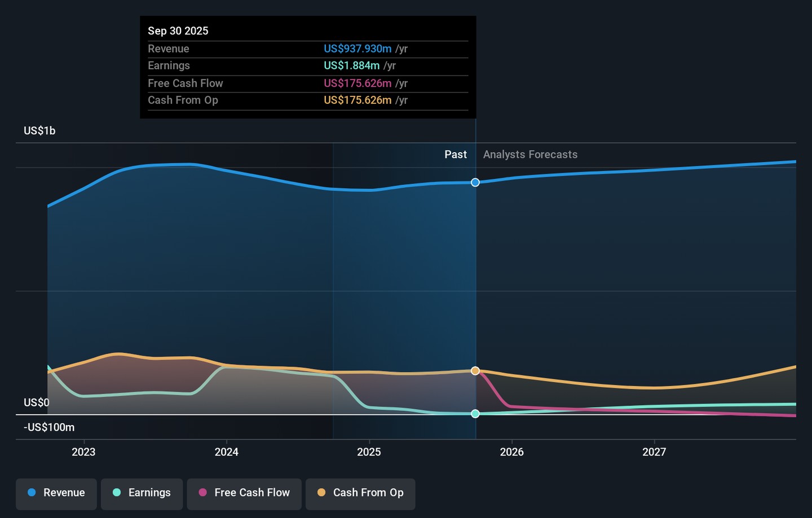Toggle the Earnings series in legend

(142, 493)
